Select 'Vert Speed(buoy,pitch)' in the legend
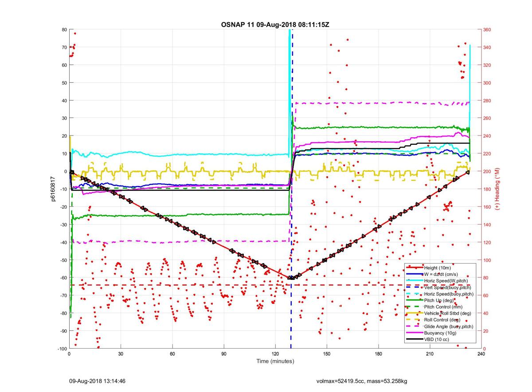Image resolution: width=532 pixels, height=392 pixels. coord(448,287)
